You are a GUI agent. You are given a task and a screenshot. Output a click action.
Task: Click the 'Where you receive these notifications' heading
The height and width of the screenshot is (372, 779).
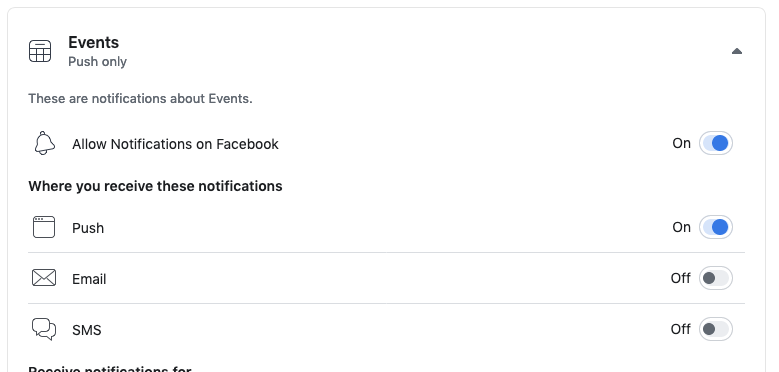pos(155,186)
